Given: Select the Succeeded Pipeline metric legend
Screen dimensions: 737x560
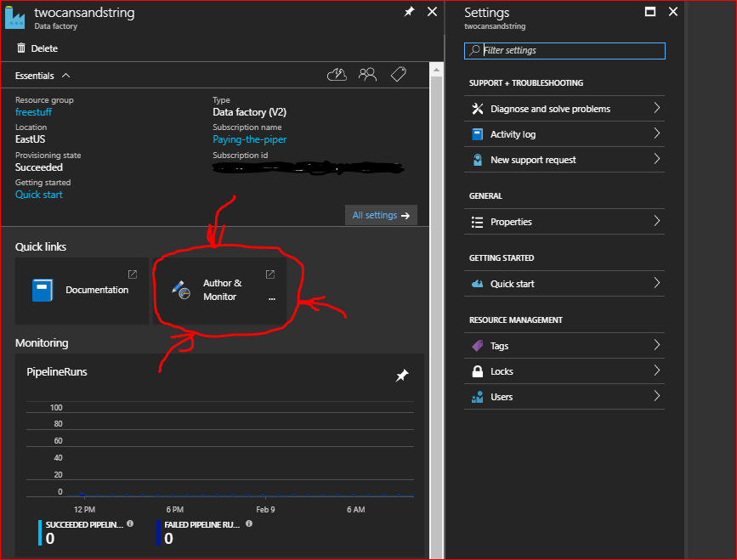Looking at the screenshot, I should click(85, 532).
